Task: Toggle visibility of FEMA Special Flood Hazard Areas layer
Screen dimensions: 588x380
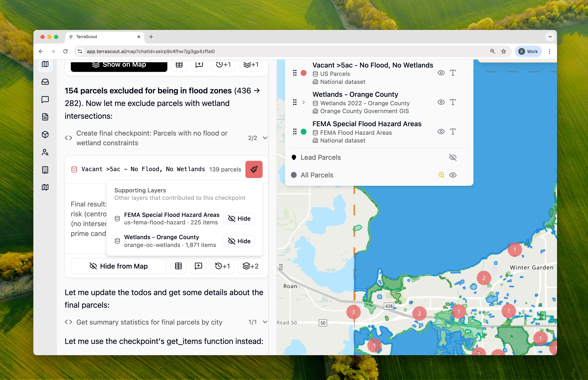Action: [x=441, y=131]
